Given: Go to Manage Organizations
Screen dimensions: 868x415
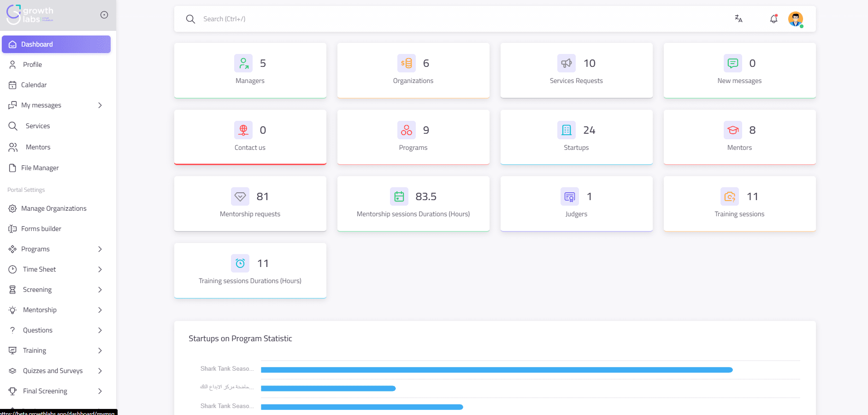Looking at the screenshot, I should 53,208.
